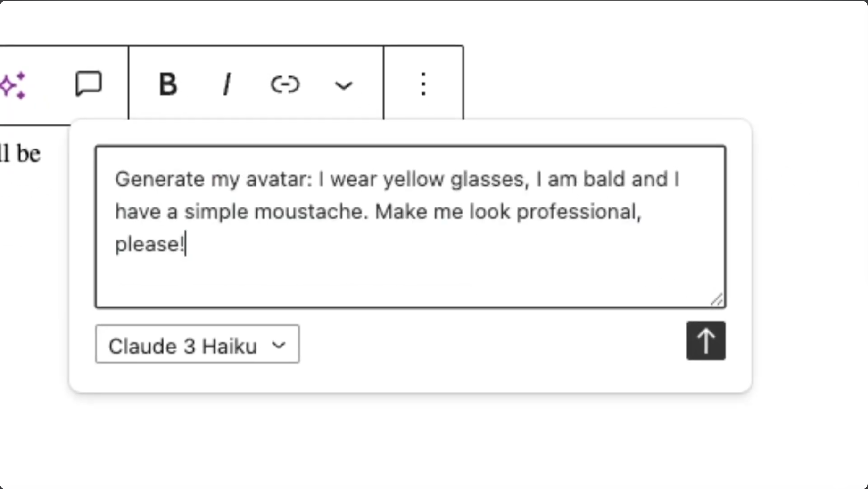Image resolution: width=868 pixels, height=489 pixels.
Task: Click the chevron in the model selector
Action: [x=279, y=346]
